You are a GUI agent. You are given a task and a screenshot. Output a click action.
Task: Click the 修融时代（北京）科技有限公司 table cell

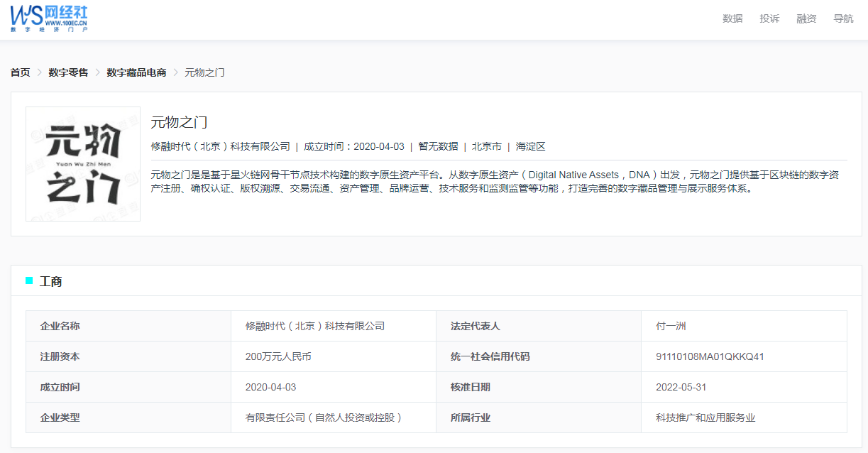(x=334, y=326)
